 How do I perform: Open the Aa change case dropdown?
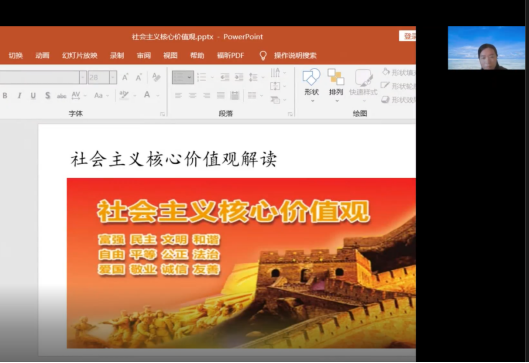[101, 95]
